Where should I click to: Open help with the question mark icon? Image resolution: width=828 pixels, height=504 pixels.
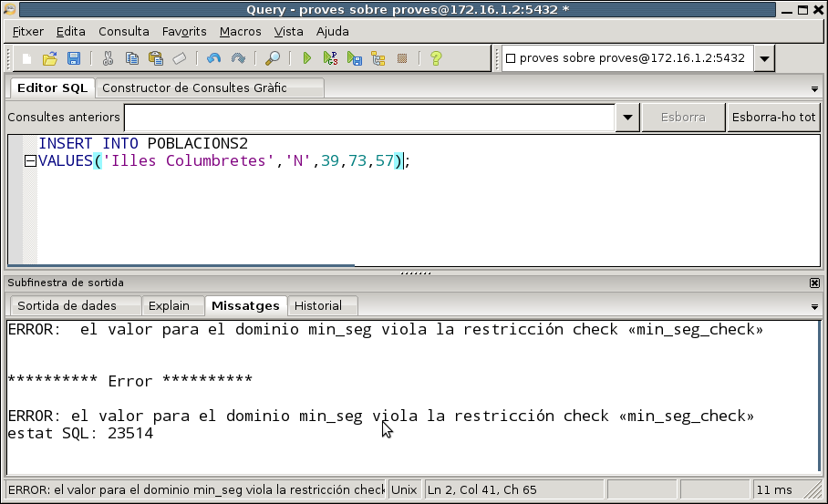tap(436, 58)
